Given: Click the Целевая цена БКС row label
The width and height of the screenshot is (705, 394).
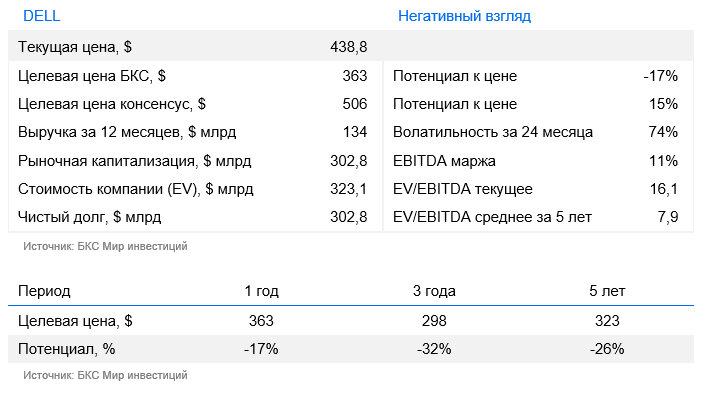Looking at the screenshot, I should [x=92, y=76].
